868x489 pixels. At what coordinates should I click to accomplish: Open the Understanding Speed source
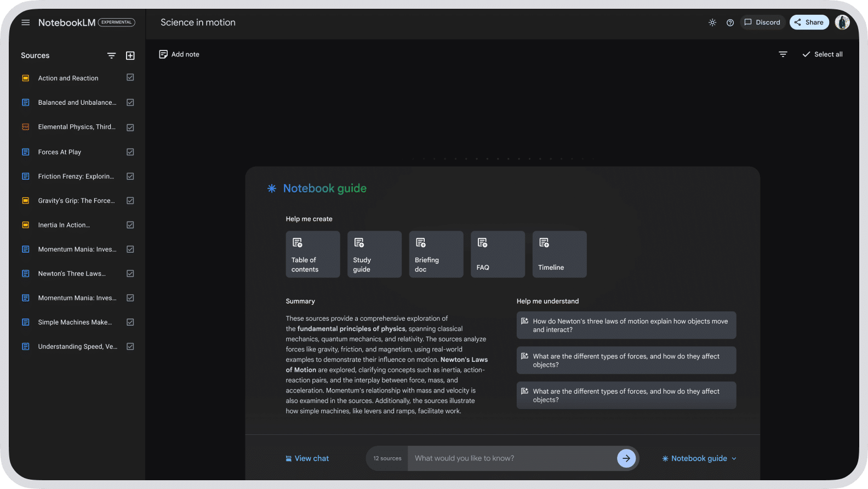pos(78,346)
